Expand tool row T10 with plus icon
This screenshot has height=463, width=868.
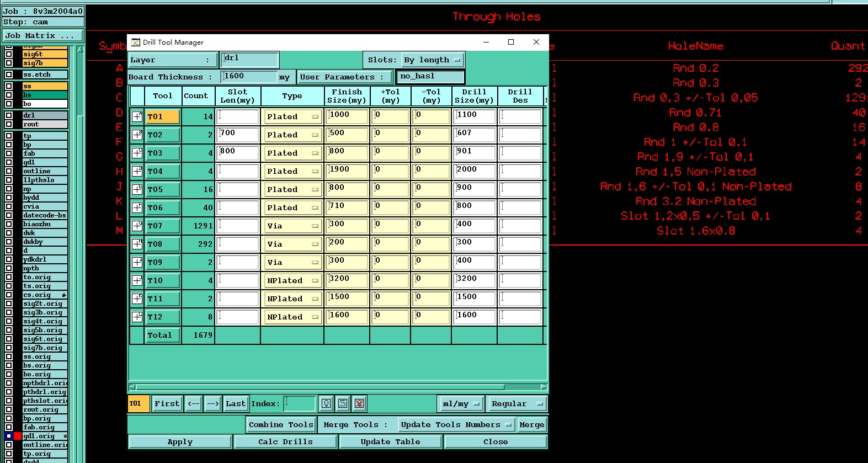(137, 280)
